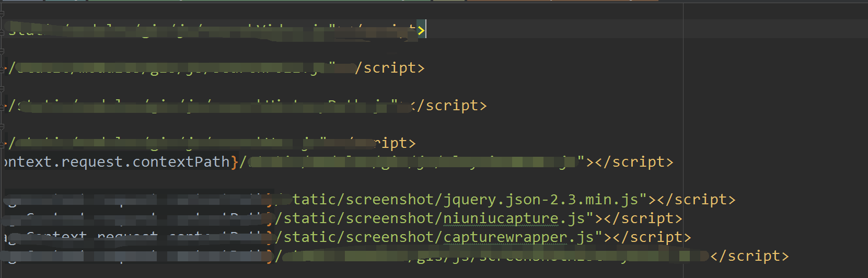Click the orange closing brace after contextPath

(x=235, y=162)
